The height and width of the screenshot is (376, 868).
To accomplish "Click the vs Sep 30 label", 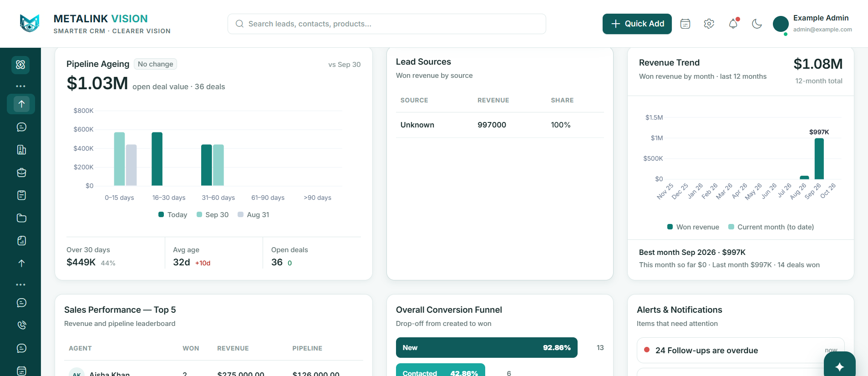I will pos(345,65).
